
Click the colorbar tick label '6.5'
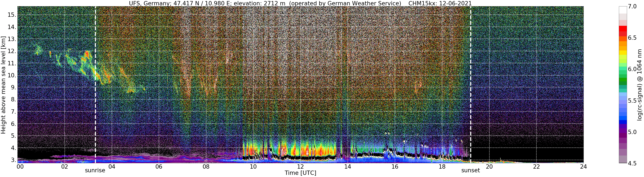point(632,38)
